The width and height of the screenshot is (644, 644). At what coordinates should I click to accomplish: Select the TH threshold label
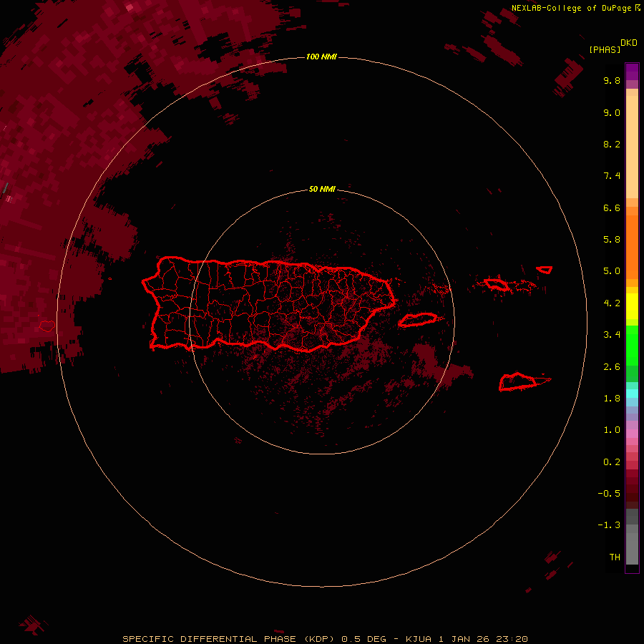pyautogui.click(x=615, y=557)
